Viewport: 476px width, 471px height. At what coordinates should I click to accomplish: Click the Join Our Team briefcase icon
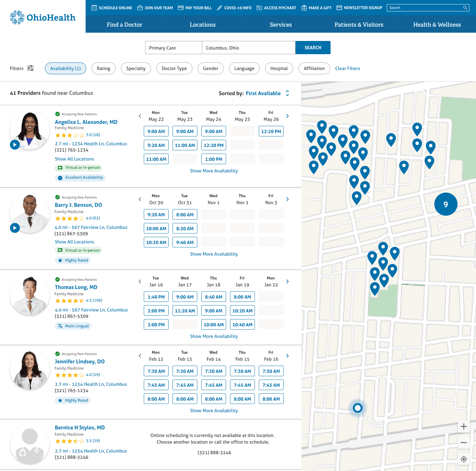click(140, 8)
